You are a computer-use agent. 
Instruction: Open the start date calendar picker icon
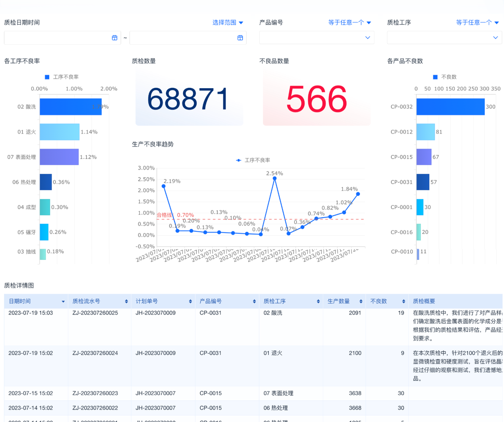coord(115,38)
